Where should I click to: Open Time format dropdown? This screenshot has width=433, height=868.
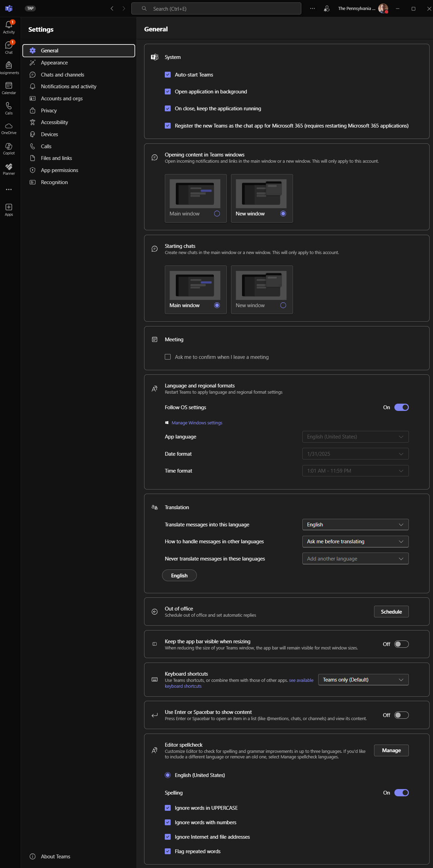[355, 471]
